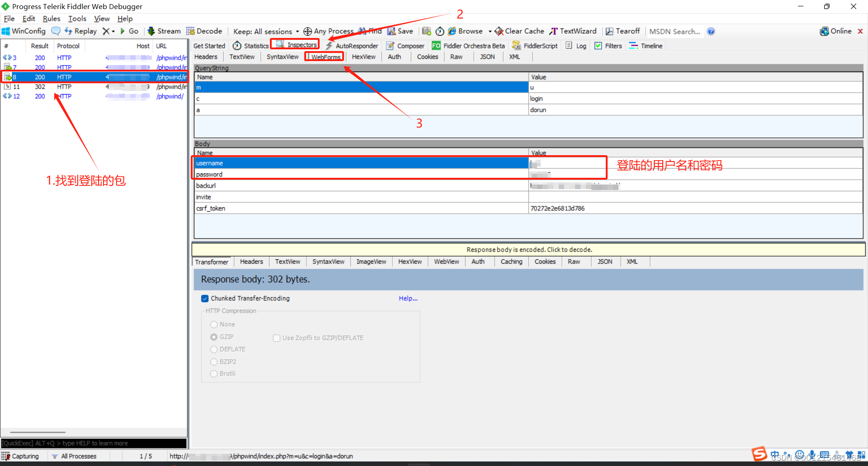Open the Timeline tab
The width and height of the screenshot is (868, 466).
tap(646, 46)
